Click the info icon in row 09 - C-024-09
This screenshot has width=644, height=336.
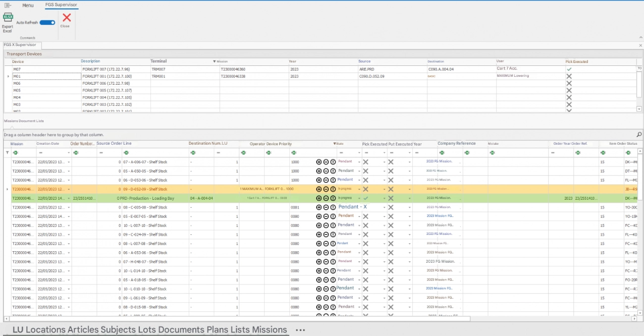(333, 234)
